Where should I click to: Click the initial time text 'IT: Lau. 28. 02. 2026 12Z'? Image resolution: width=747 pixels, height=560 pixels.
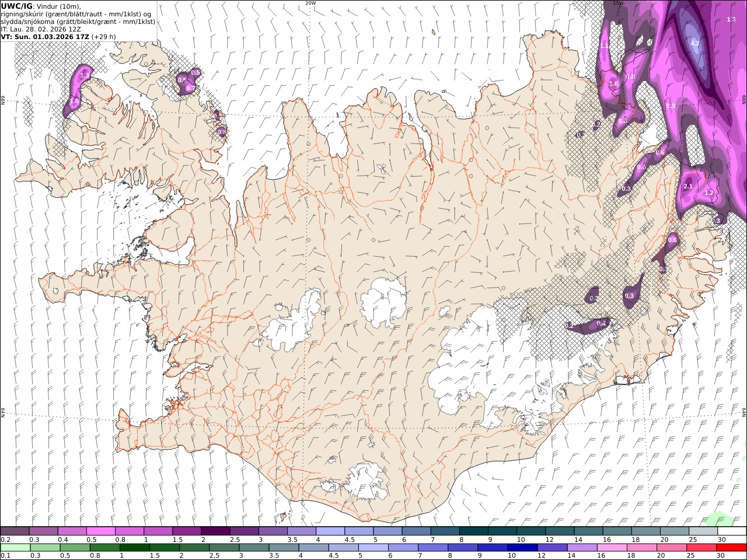[41, 29]
